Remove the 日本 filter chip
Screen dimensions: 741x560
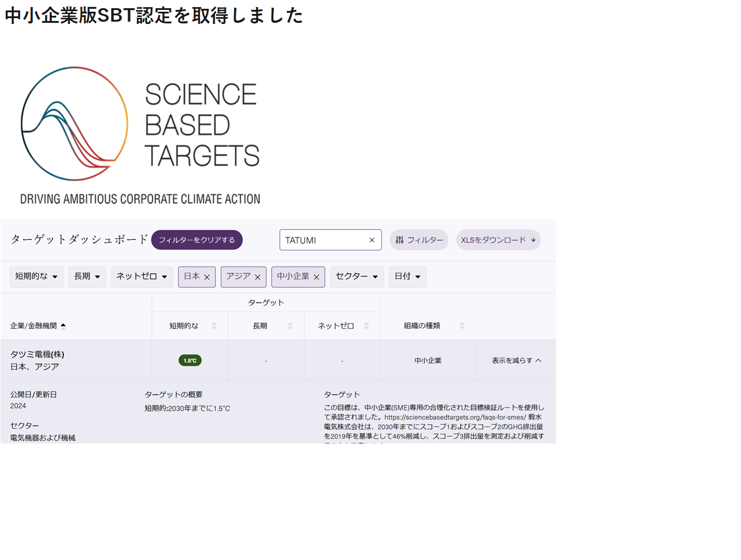click(207, 276)
